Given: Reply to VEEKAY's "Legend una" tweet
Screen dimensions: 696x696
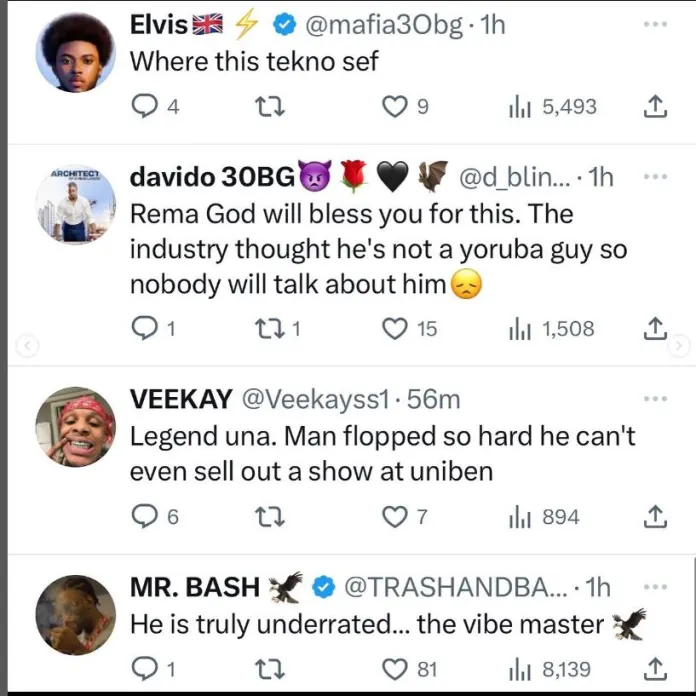Looking at the screenshot, I should tap(145, 517).
